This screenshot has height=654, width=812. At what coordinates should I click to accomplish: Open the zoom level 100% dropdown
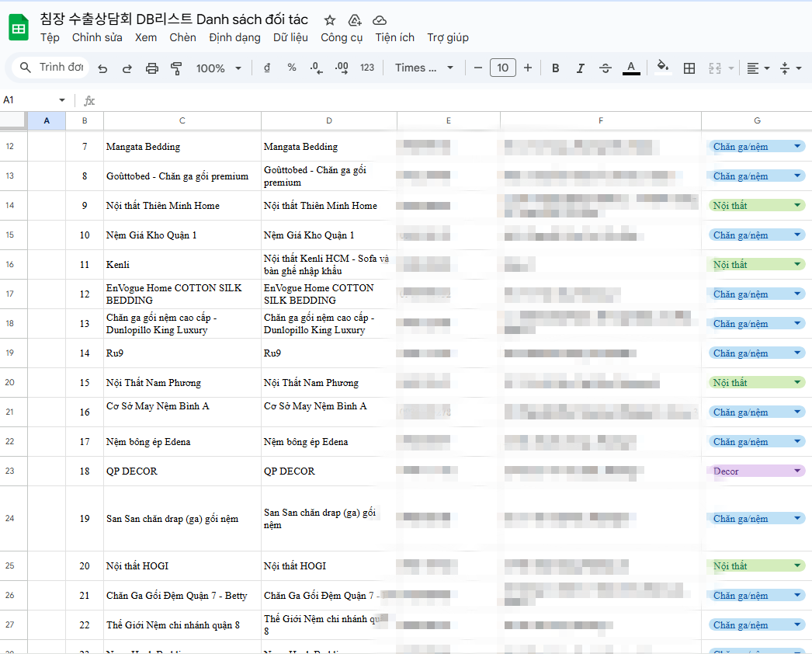[x=218, y=68]
